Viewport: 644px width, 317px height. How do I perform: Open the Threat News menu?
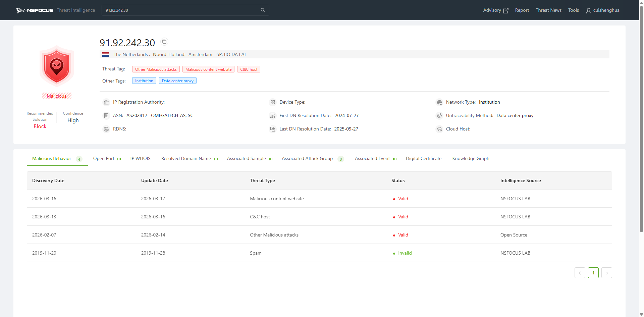pyautogui.click(x=548, y=10)
